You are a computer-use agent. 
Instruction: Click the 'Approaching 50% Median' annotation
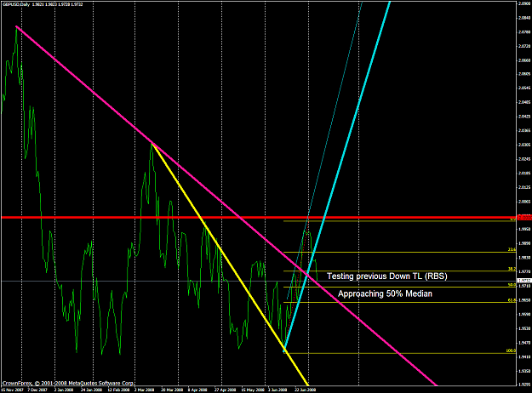click(385, 293)
